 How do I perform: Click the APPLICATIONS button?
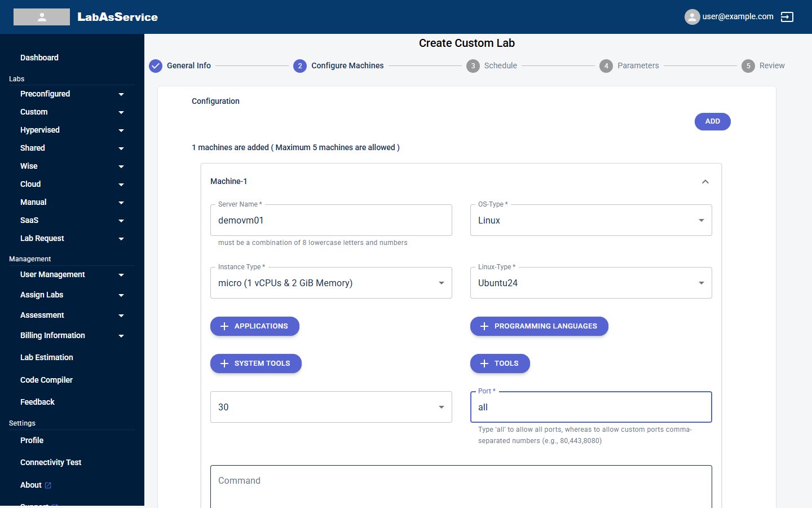click(x=255, y=326)
